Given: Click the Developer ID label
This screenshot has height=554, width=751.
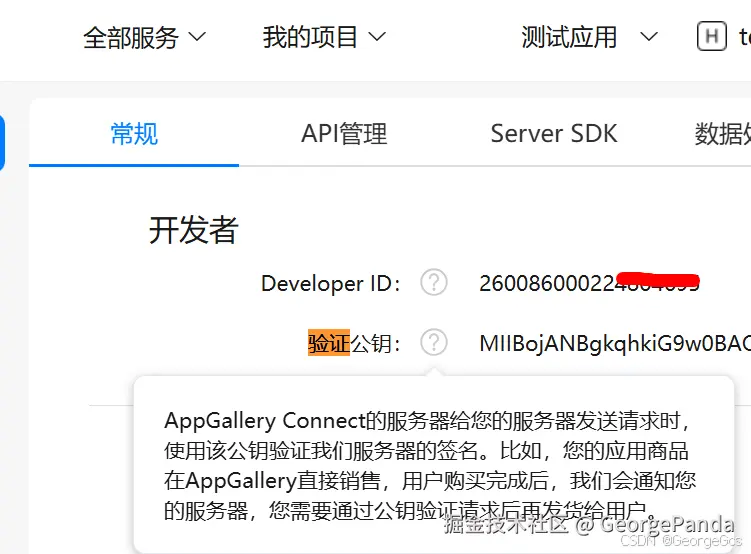Looking at the screenshot, I should (x=330, y=283).
